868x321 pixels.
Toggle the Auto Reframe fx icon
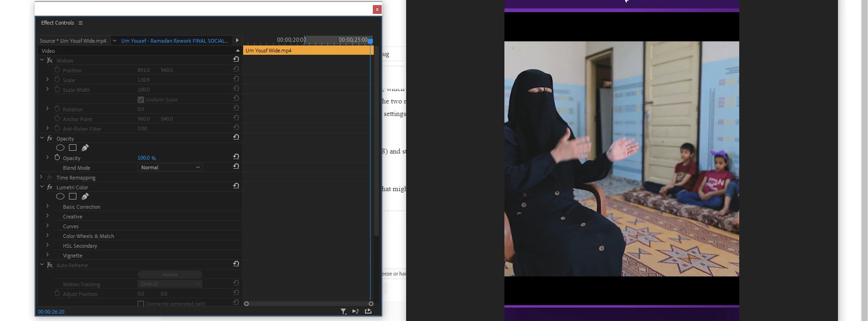pyautogui.click(x=50, y=265)
